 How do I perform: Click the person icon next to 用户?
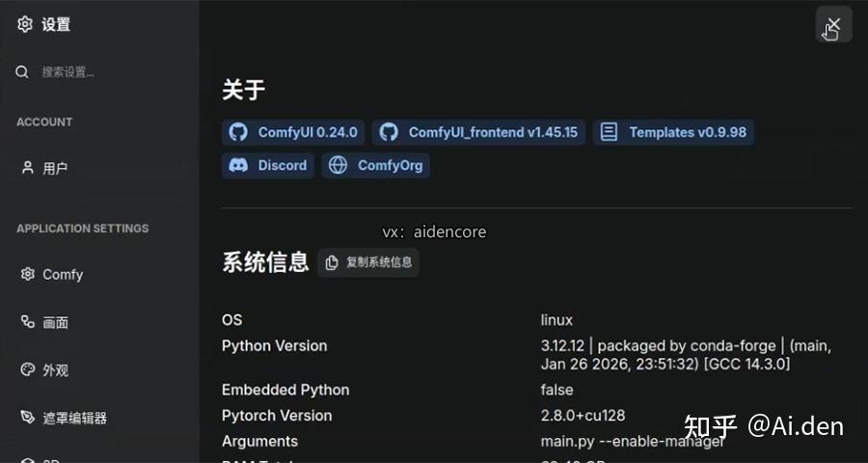[x=28, y=167]
